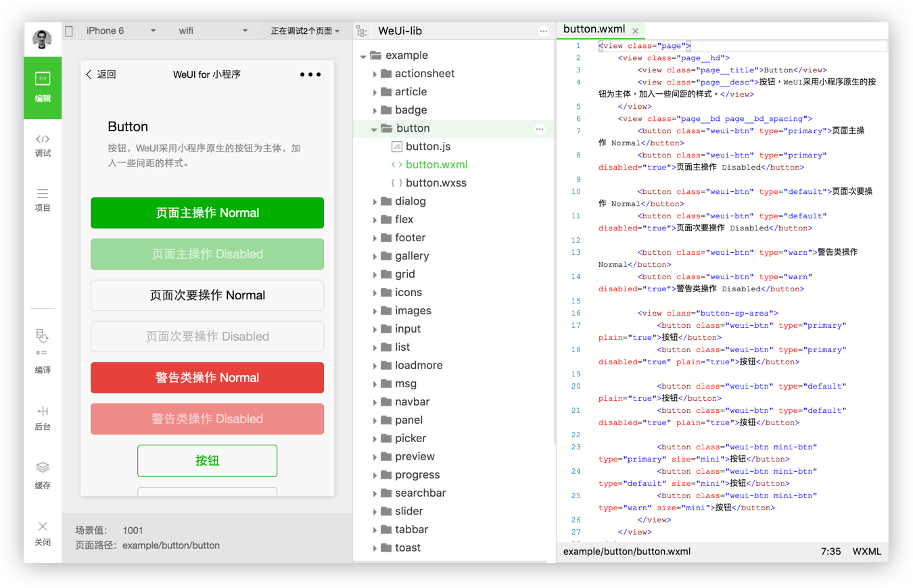The image size is (913, 588).
Task: Click the device icon beside iPhone 6
Action: pyautogui.click(x=69, y=30)
